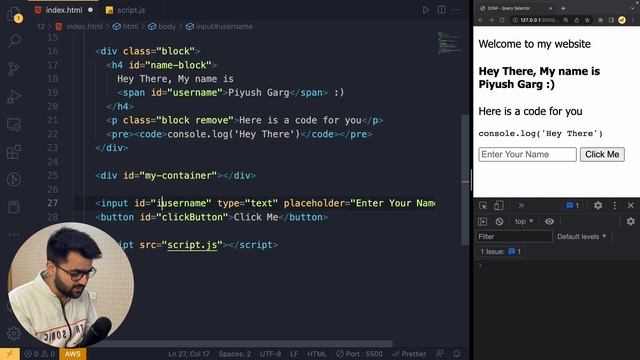Open console settings gear in console toolbar

631,222
